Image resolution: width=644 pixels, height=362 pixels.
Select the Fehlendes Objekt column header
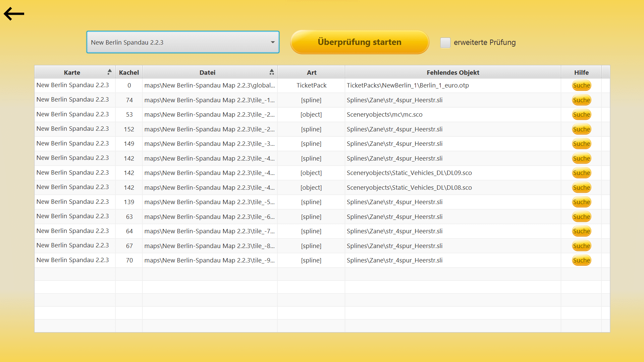point(453,72)
